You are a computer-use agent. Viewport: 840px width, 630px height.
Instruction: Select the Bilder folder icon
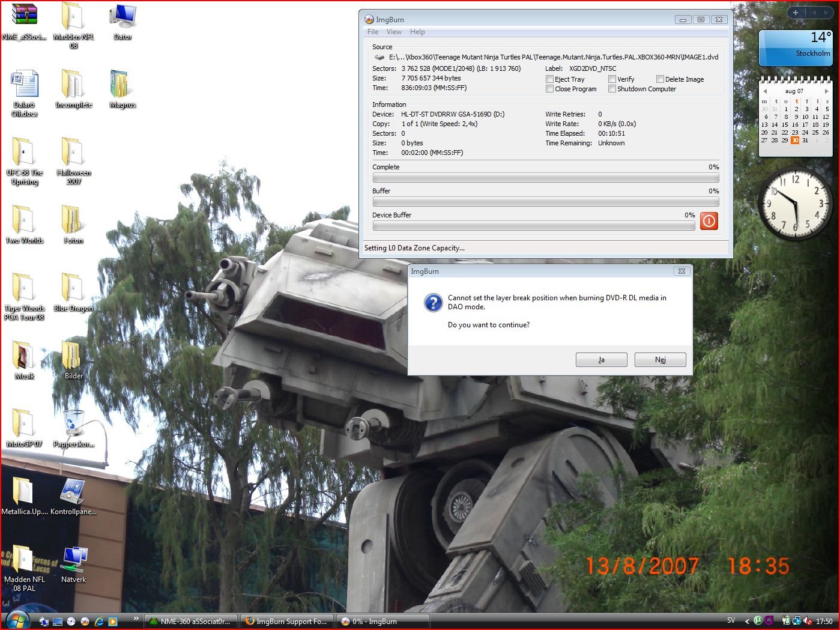point(73,360)
